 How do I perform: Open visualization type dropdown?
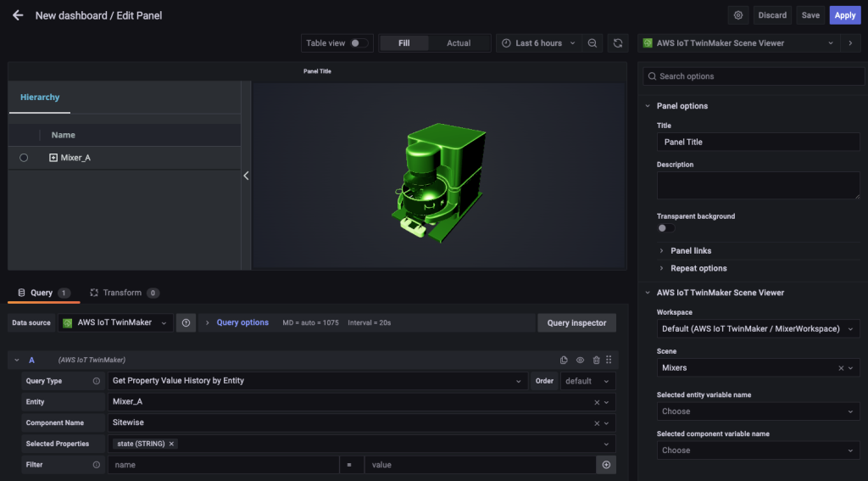pos(739,43)
